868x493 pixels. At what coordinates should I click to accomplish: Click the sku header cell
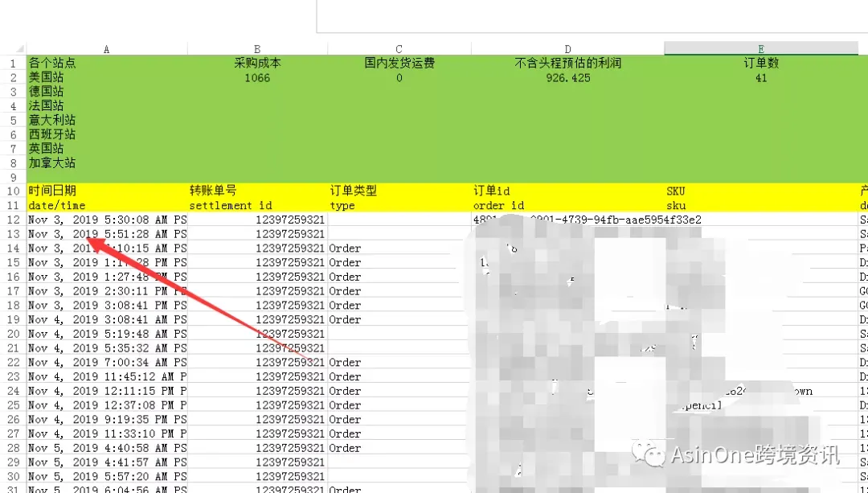coord(761,206)
